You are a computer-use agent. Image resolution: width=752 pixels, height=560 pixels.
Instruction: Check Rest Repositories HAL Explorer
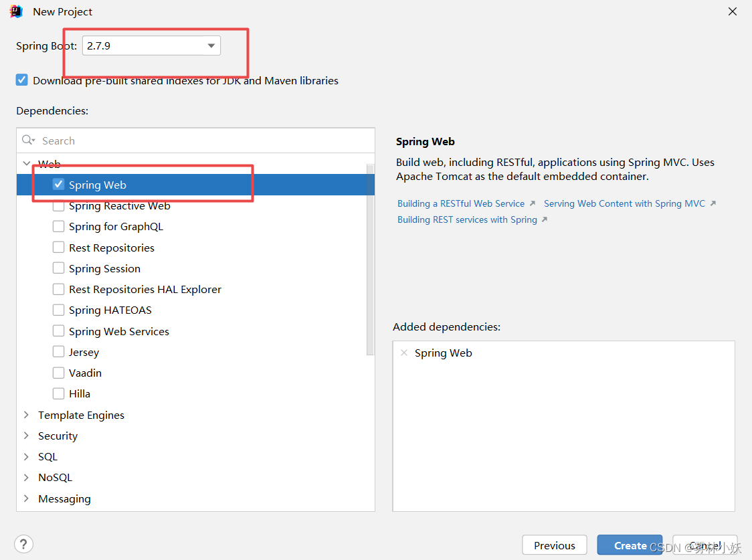click(x=58, y=289)
